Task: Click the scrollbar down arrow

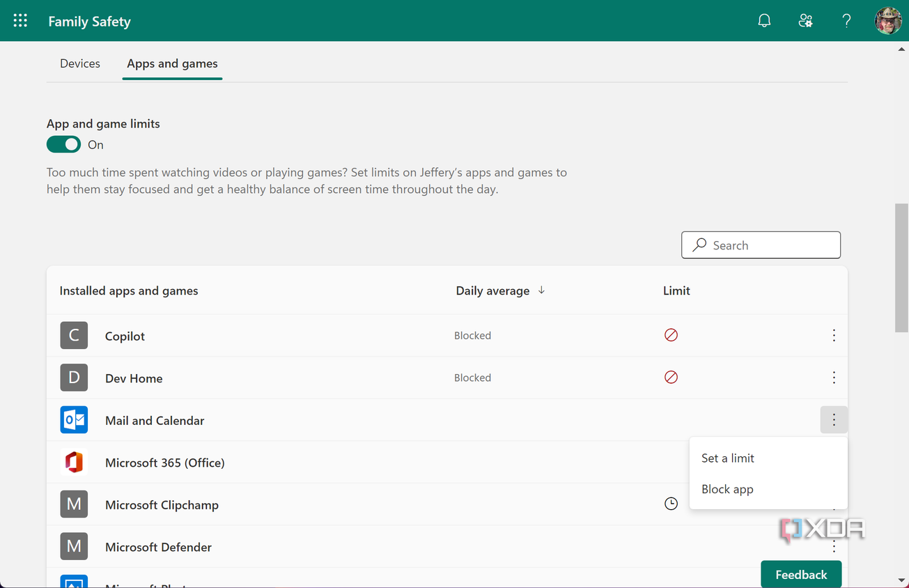Action: pyautogui.click(x=902, y=580)
